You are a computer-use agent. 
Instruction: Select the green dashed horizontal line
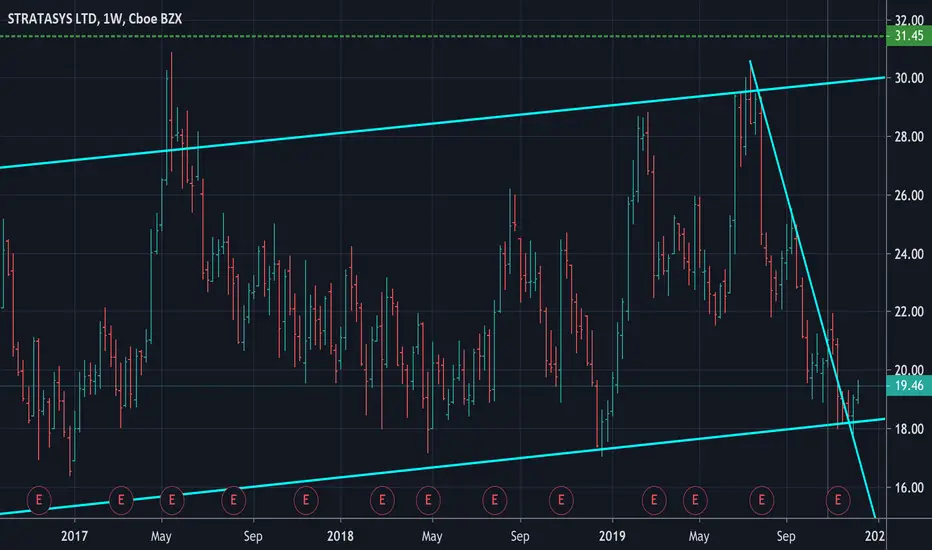(x=443, y=36)
